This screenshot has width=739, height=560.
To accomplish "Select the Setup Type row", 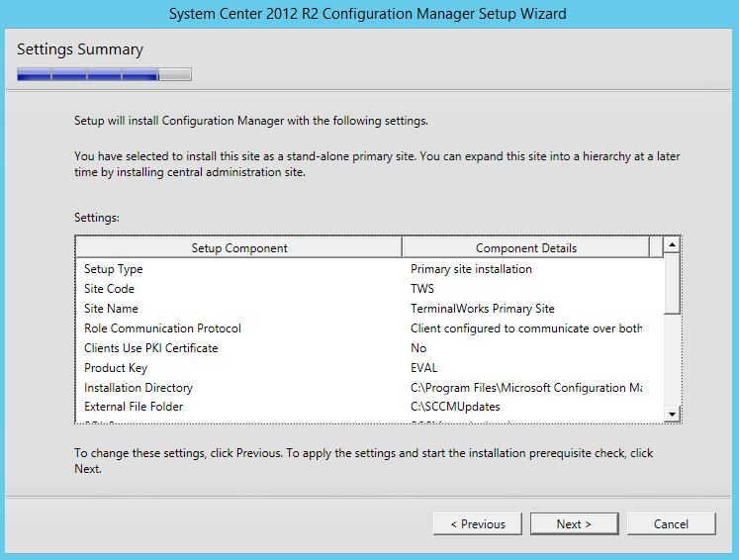I will (369, 269).
